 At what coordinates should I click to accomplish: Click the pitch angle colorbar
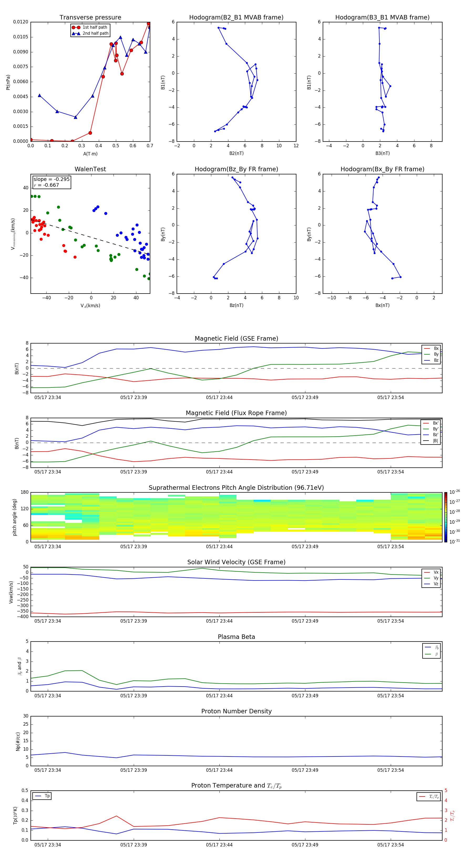(446, 517)
